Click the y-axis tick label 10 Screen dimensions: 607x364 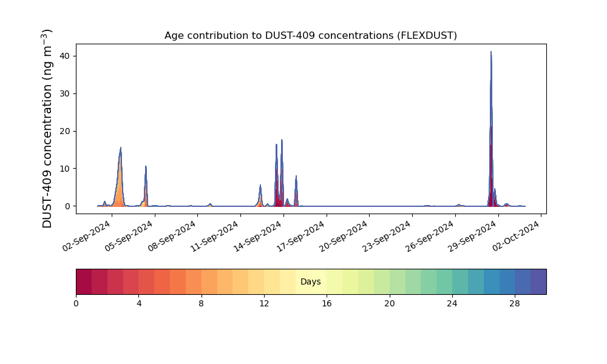[x=65, y=169]
